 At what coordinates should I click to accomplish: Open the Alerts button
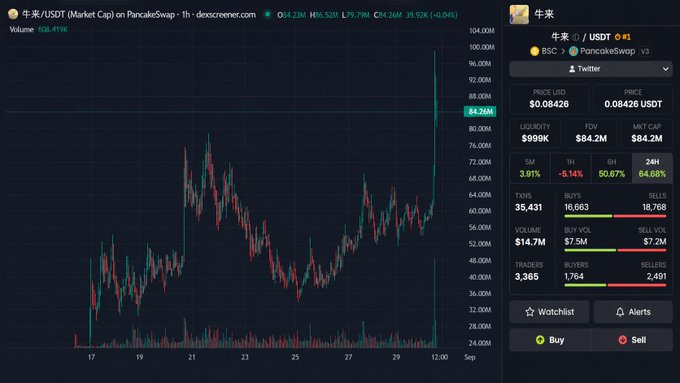coord(633,312)
